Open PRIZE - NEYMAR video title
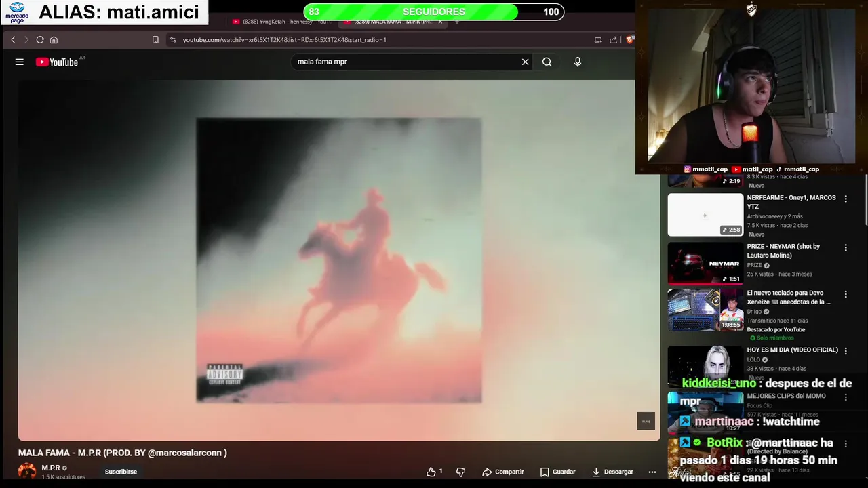Image resolution: width=868 pixels, height=488 pixels. click(x=783, y=251)
